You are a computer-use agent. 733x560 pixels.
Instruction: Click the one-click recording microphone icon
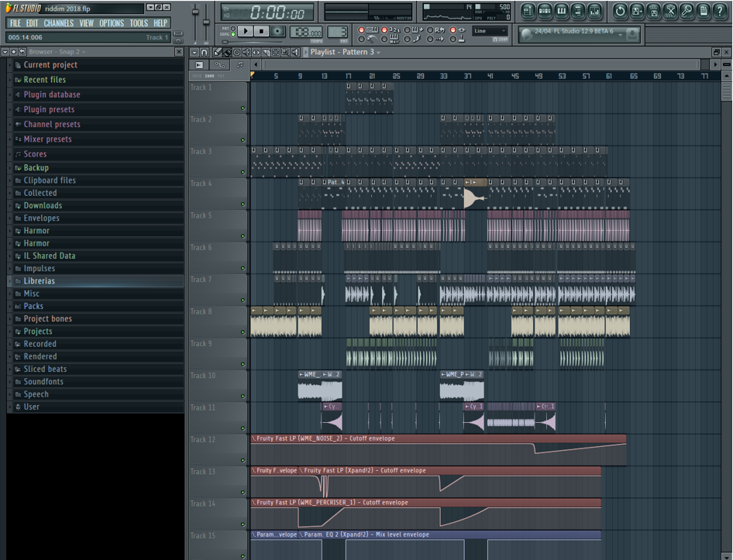pos(687,11)
